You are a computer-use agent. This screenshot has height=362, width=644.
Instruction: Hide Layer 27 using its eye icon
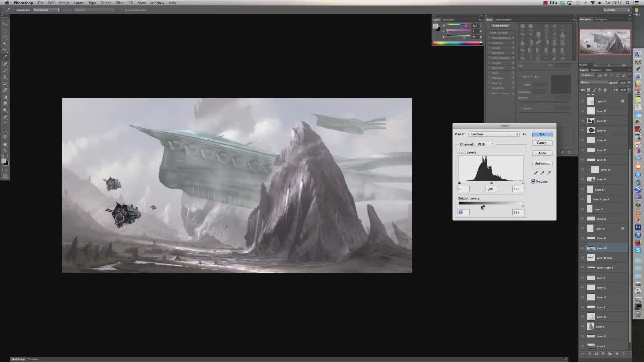point(582,131)
